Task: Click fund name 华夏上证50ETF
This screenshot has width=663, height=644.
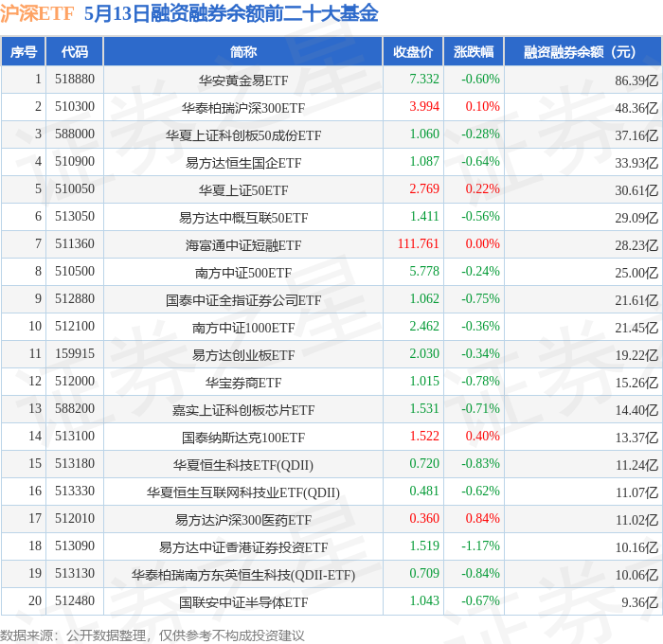Action: (x=243, y=190)
